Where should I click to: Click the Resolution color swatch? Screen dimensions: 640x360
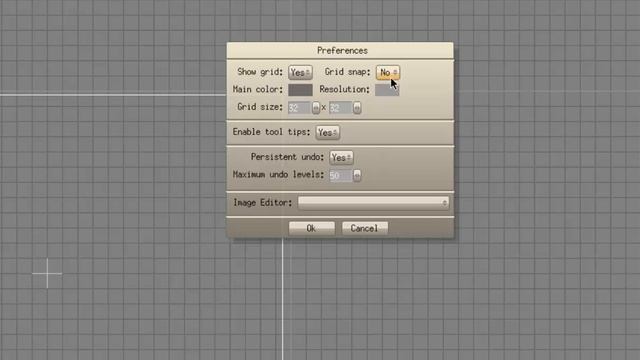point(387,90)
